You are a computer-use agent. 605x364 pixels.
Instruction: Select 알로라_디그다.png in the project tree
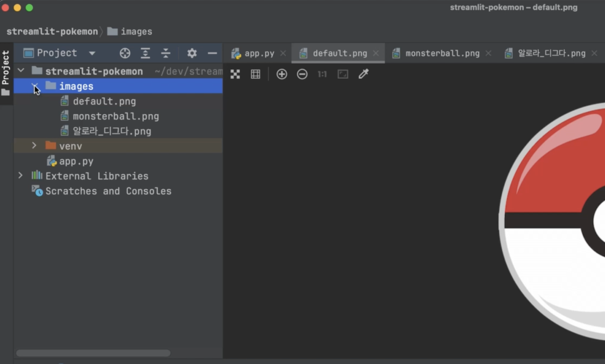118,131
